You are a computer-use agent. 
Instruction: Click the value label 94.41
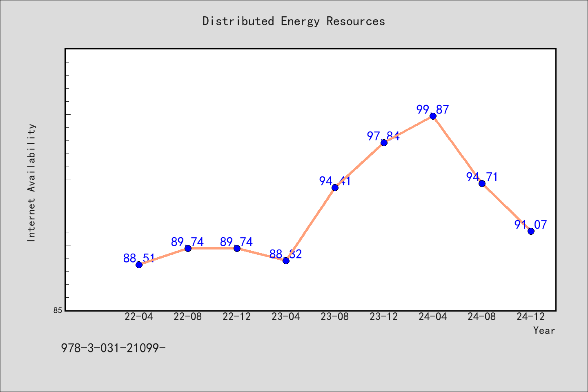pyautogui.click(x=335, y=181)
